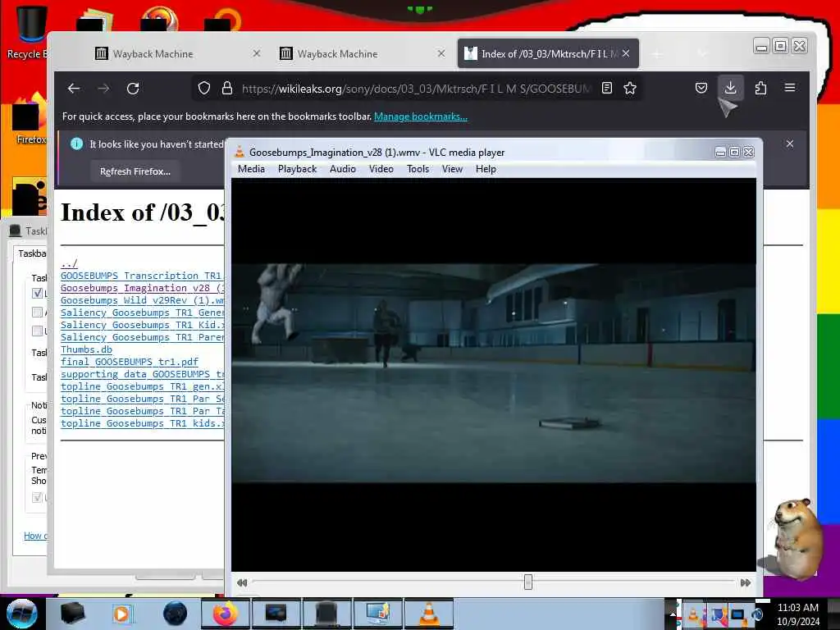Viewport: 840px width, 630px height.
Task: Open Windows Start orb
Action: 21,614
